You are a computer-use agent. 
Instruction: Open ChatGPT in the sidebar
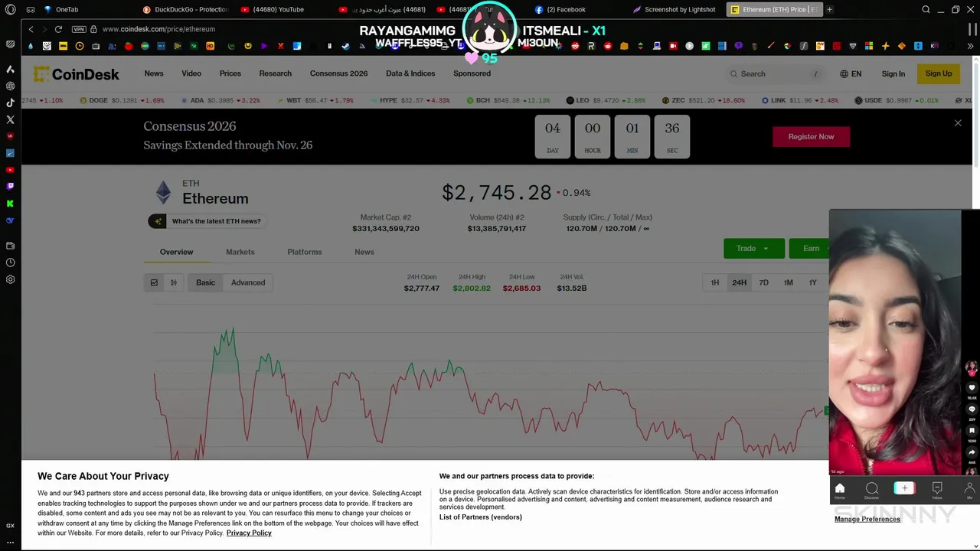(x=10, y=86)
